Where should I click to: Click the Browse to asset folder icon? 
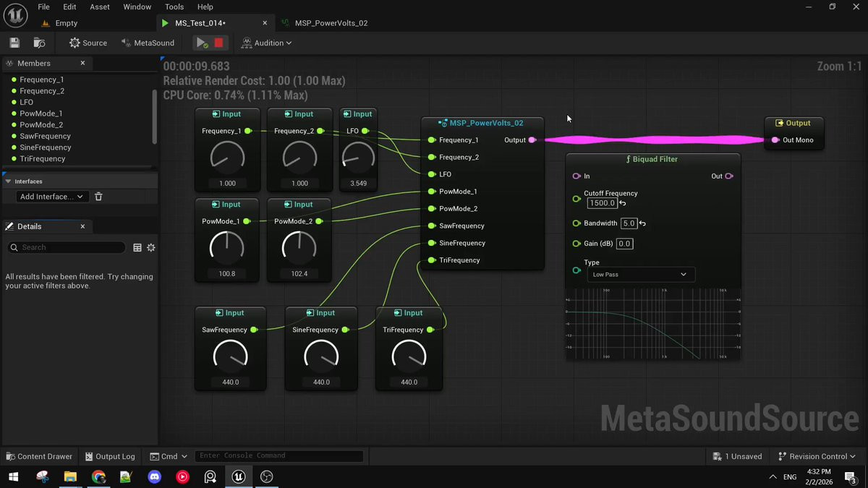pos(40,43)
